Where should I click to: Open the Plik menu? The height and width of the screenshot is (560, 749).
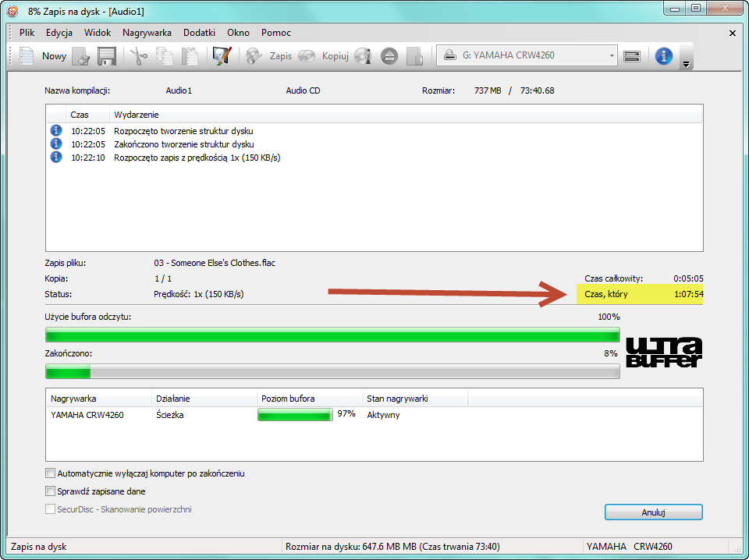point(27,33)
